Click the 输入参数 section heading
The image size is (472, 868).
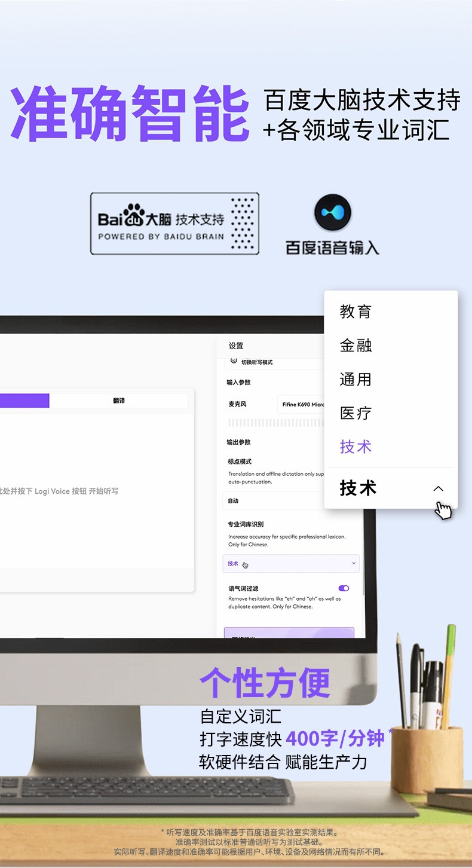point(238,382)
